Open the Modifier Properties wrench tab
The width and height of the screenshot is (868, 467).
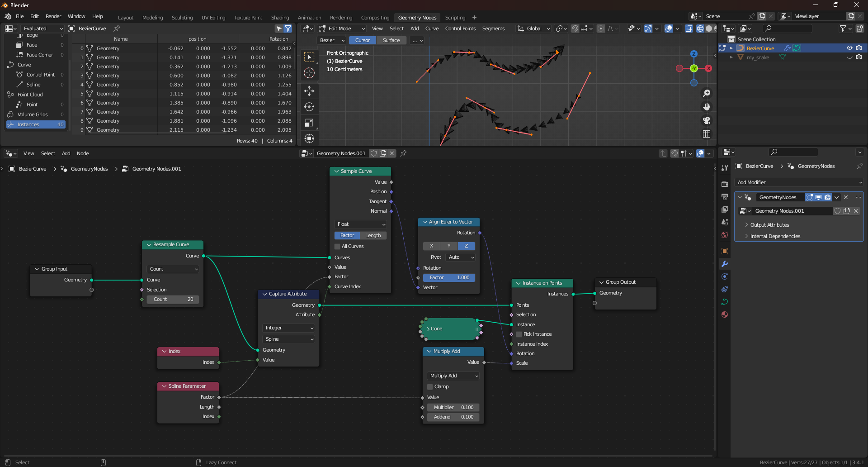pyautogui.click(x=725, y=264)
